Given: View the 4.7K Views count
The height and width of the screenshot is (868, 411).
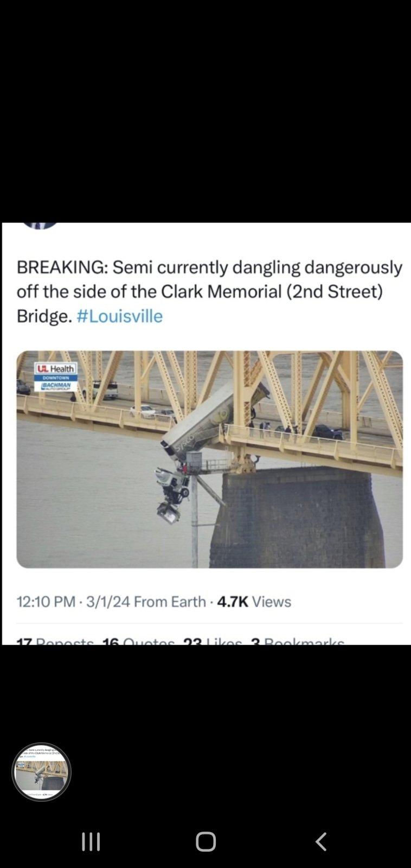Looking at the screenshot, I should point(254,602).
